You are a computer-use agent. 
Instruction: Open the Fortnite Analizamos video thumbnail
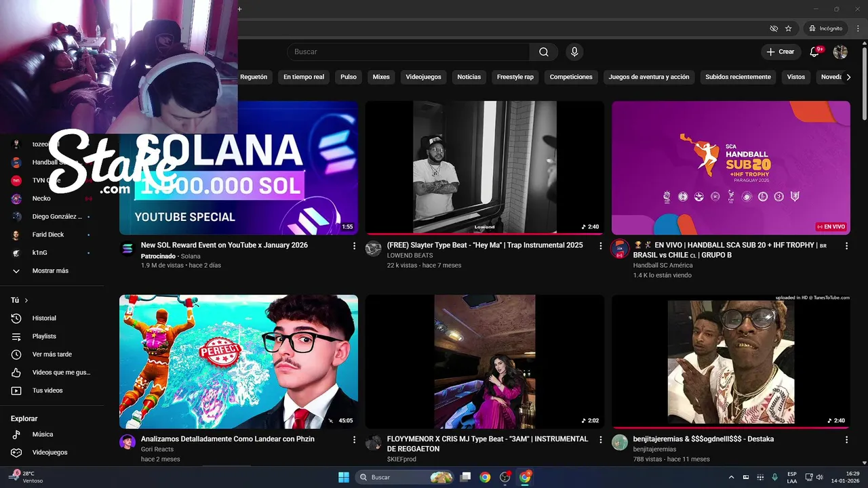[239, 362]
